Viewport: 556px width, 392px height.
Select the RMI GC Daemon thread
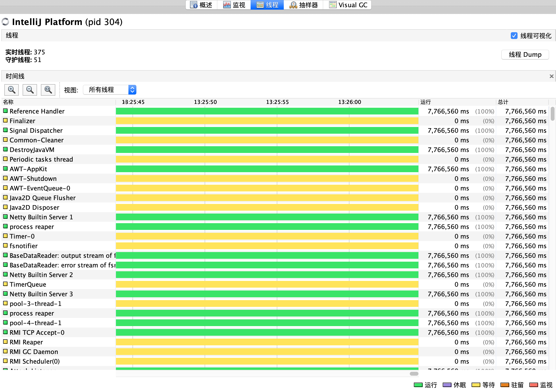34,352
